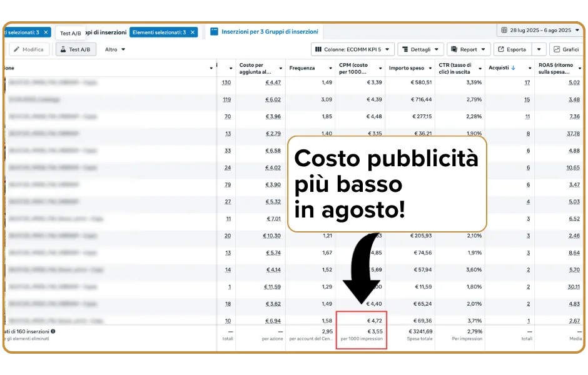Click the cost value €11,59 link
Screen dimensions: 588x375
point(272,287)
